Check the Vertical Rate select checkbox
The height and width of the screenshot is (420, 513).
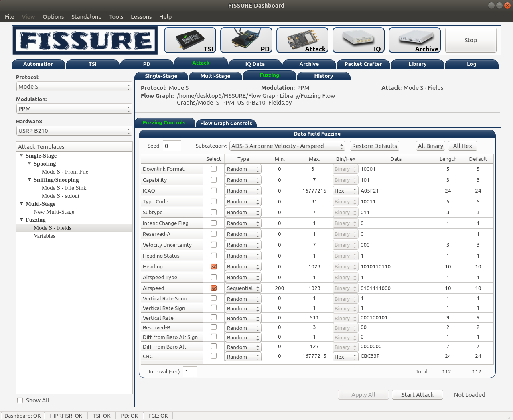pyautogui.click(x=214, y=318)
